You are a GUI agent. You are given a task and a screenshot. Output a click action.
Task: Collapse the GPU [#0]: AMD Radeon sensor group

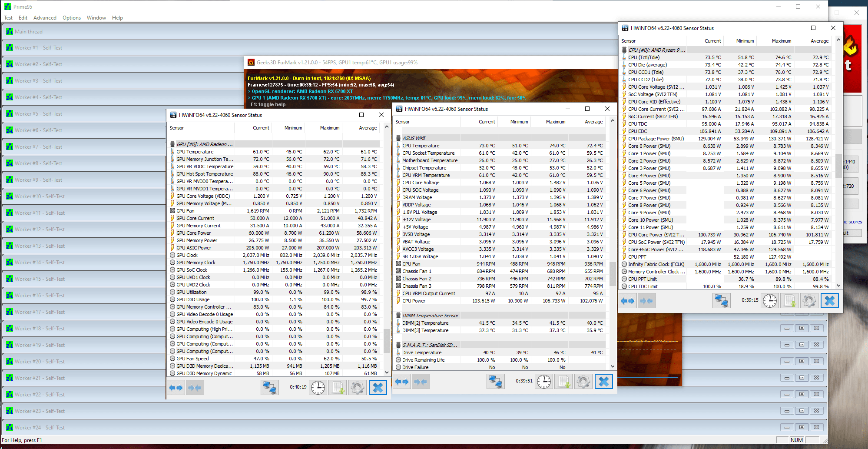tap(274, 144)
